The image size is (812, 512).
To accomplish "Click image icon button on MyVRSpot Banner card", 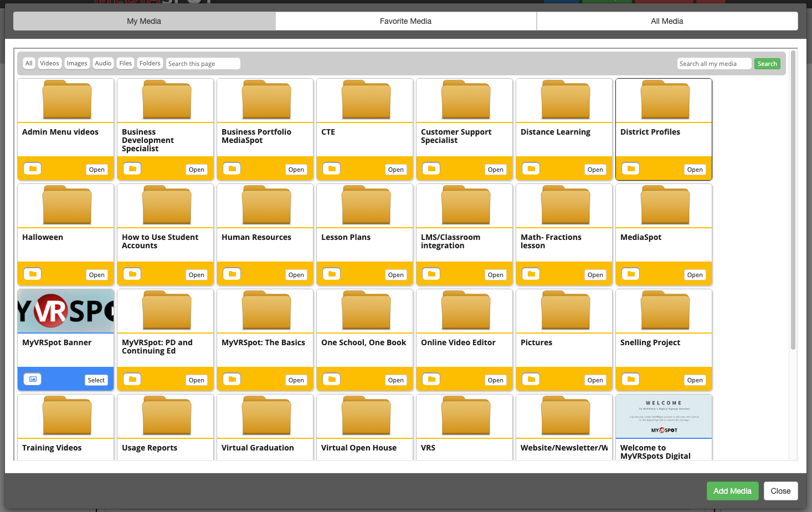I will (33, 379).
